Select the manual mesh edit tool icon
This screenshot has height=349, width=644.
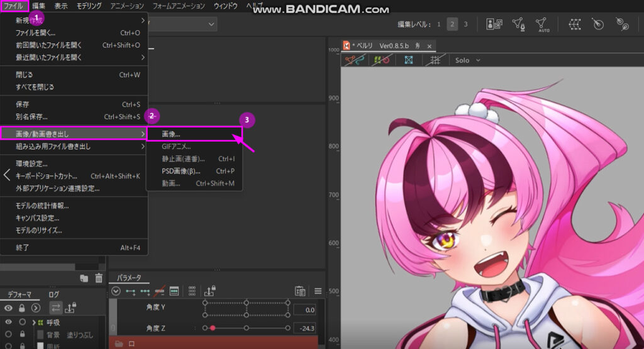[x=519, y=25]
